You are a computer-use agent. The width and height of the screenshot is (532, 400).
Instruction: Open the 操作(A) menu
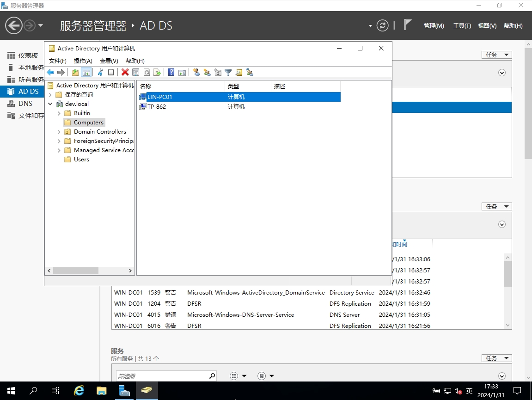coord(83,61)
